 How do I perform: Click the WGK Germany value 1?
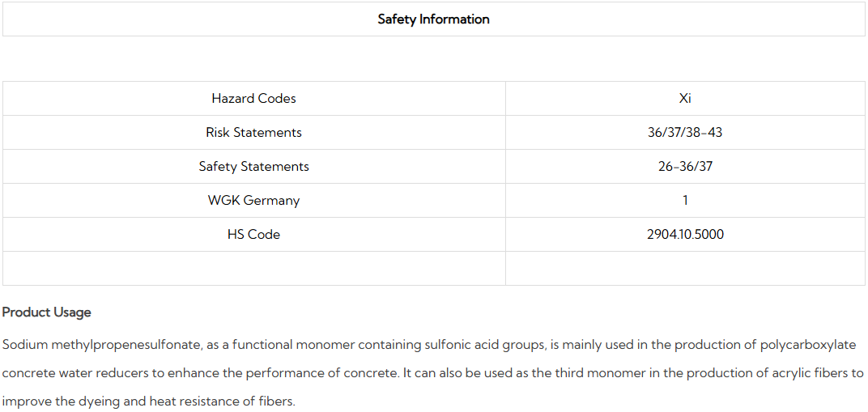click(x=685, y=201)
